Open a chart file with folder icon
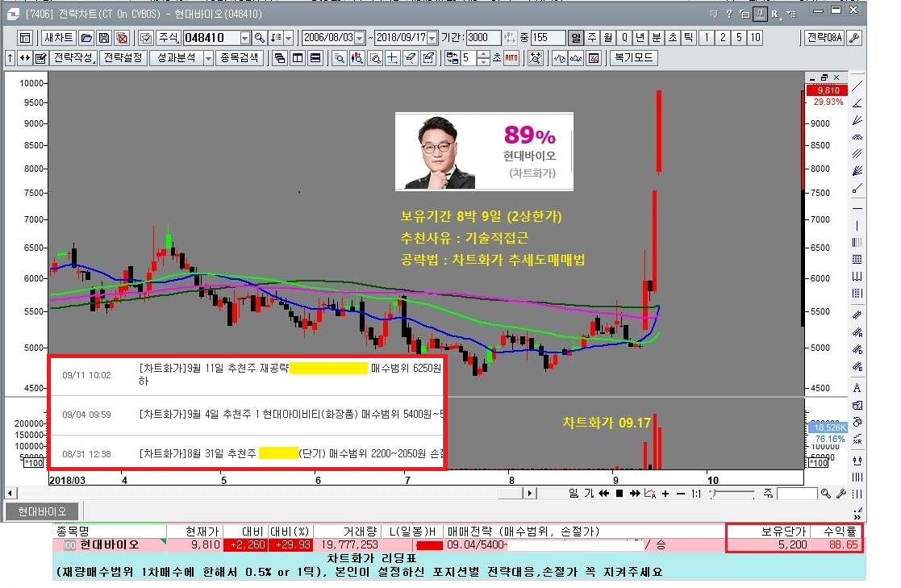The image size is (901, 588). click(87, 38)
